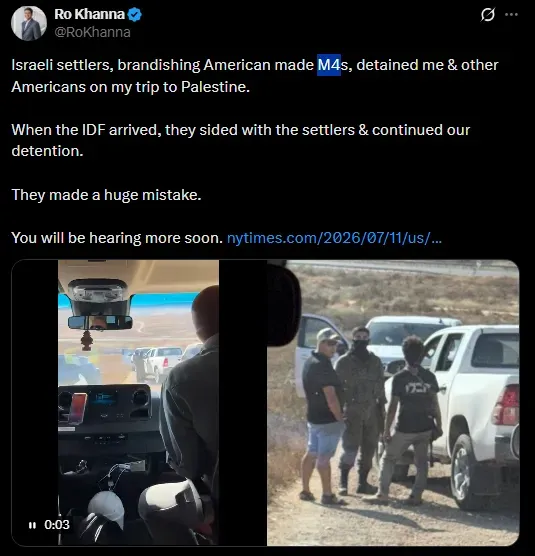This screenshot has width=535, height=556.
Task: Open the more options ellipsis menu
Action: coord(511,15)
